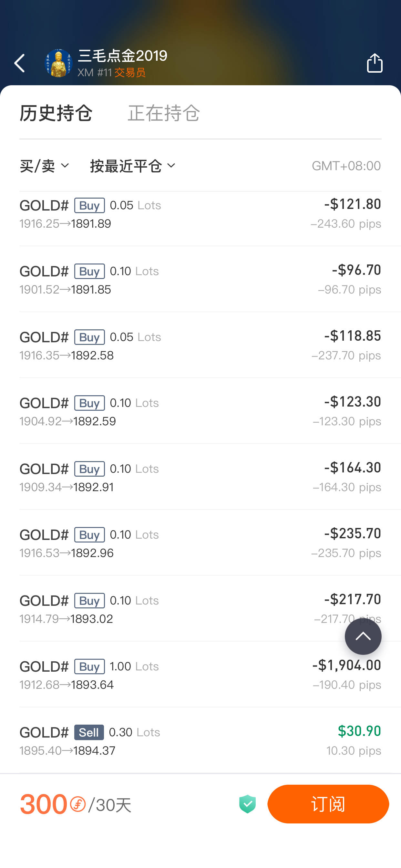Open the 1.00 lots trade losing $1,904.00
Screen dimensions: 401x868
[200, 675]
